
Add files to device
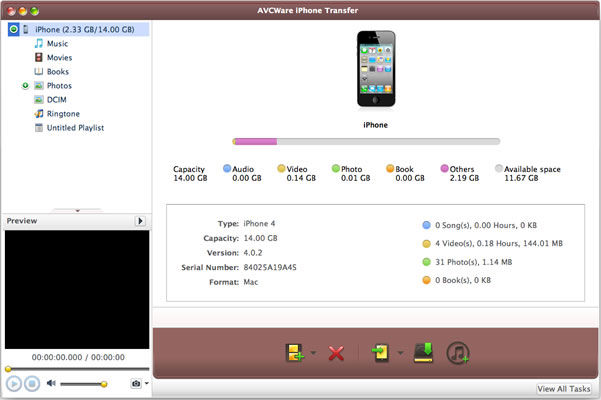pos(295,352)
